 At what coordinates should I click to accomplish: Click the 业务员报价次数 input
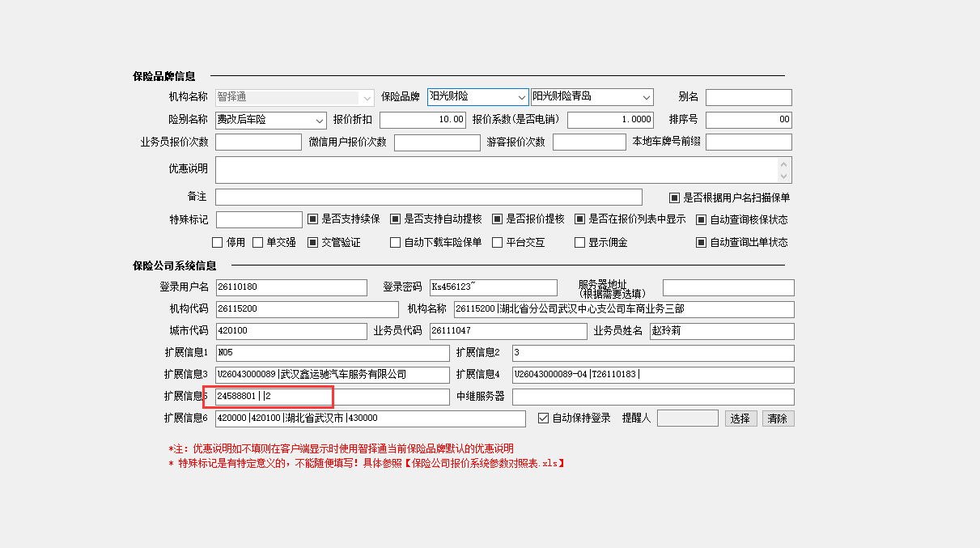258,142
